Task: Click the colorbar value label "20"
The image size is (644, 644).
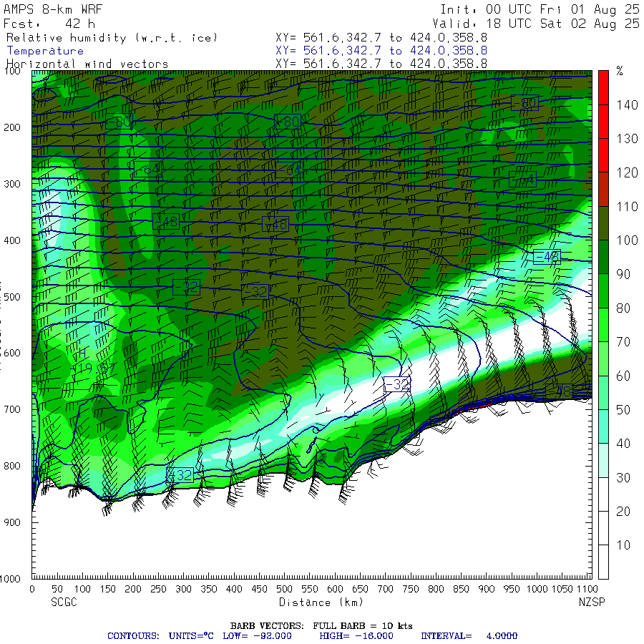Action: tap(623, 512)
